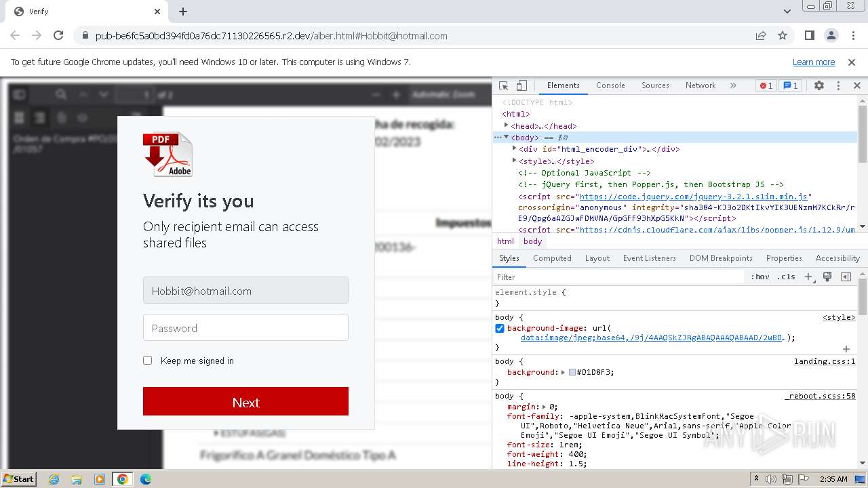This screenshot has width=868, height=488.
Task: Select body in breadcrumb trail
Action: (532, 241)
